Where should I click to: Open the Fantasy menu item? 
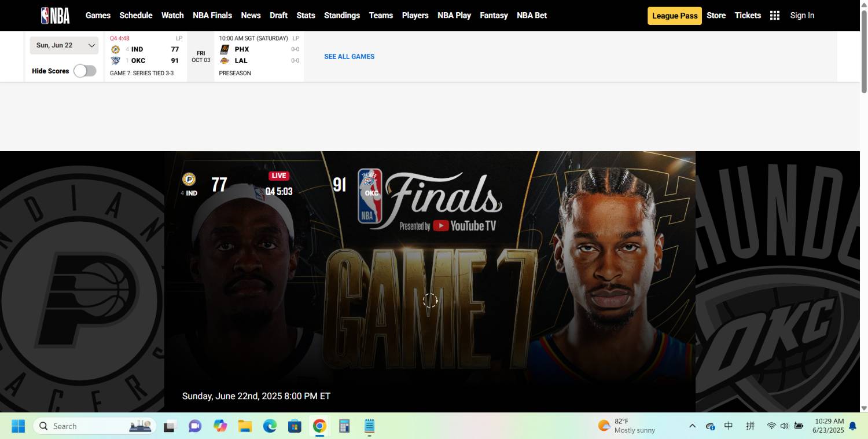pyautogui.click(x=494, y=16)
